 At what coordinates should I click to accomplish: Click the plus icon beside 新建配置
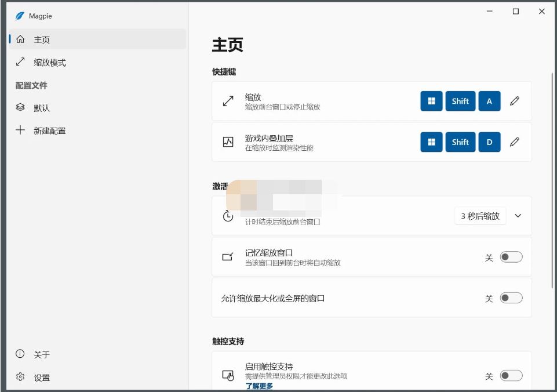[21, 130]
